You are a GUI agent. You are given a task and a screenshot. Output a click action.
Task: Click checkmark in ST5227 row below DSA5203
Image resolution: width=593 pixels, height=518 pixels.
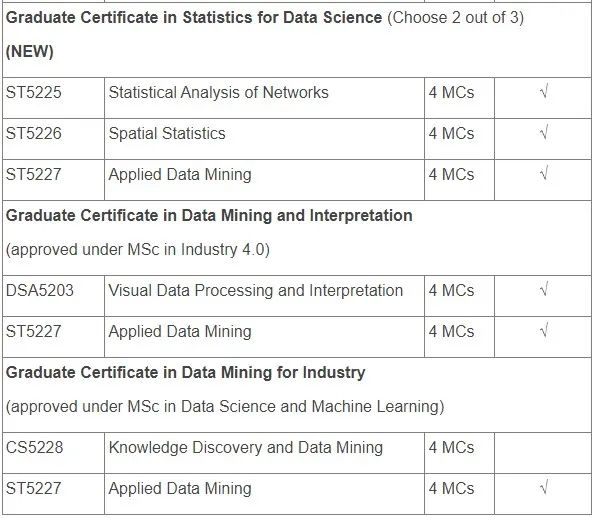[x=544, y=331]
